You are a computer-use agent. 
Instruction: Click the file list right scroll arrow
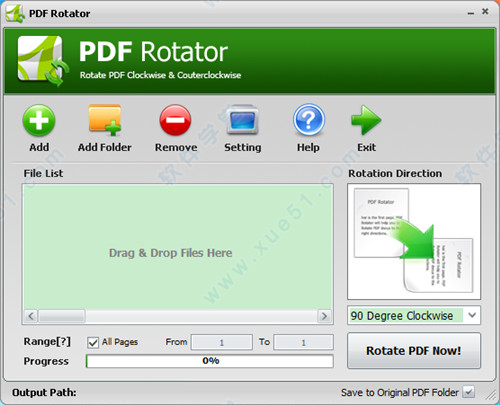(x=324, y=316)
